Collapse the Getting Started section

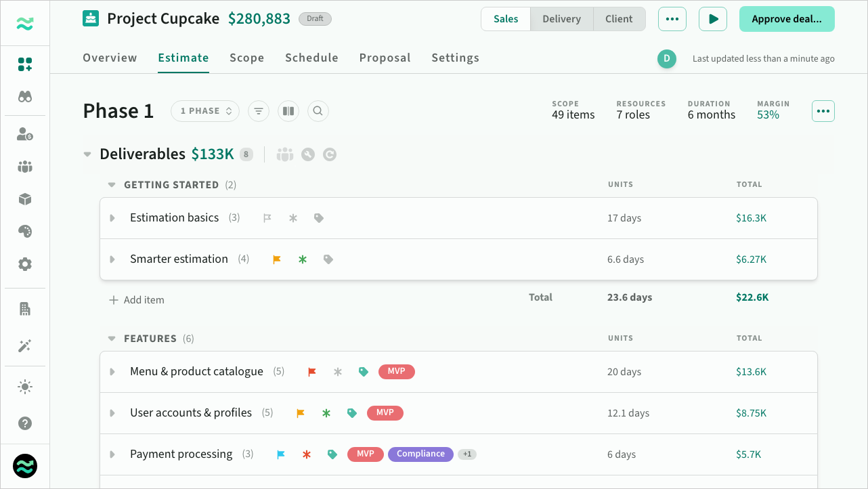[x=112, y=185]
